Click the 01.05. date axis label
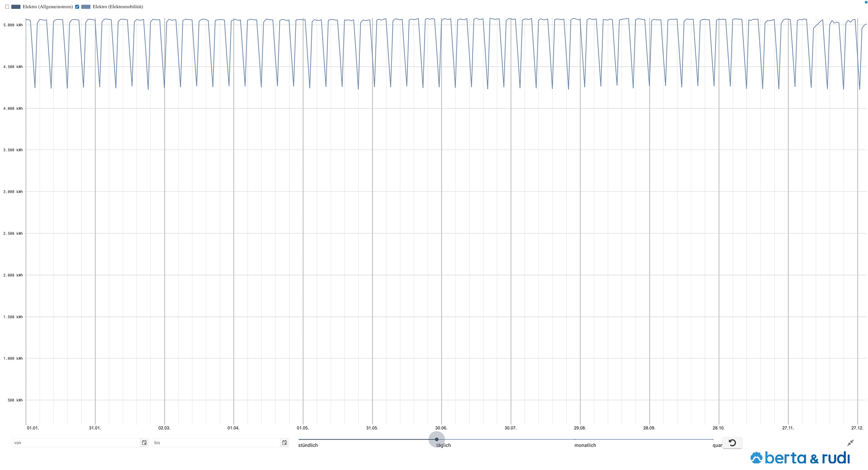 (x=303, y=428)
